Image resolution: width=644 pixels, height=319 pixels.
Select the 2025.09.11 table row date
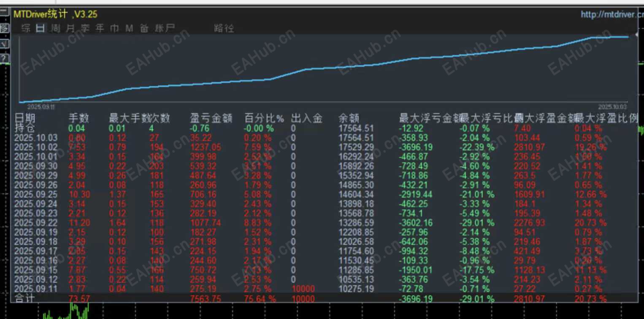pyautogui.click(x=36, y=289)
